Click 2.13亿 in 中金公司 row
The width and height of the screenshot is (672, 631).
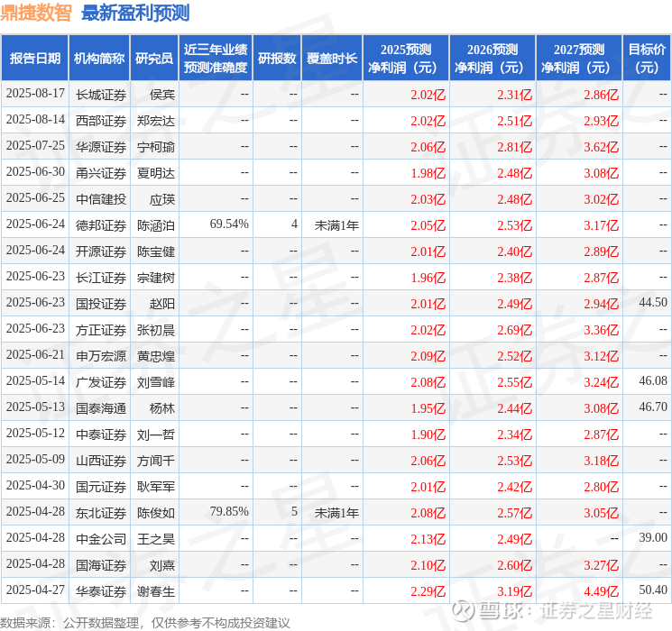428,539
